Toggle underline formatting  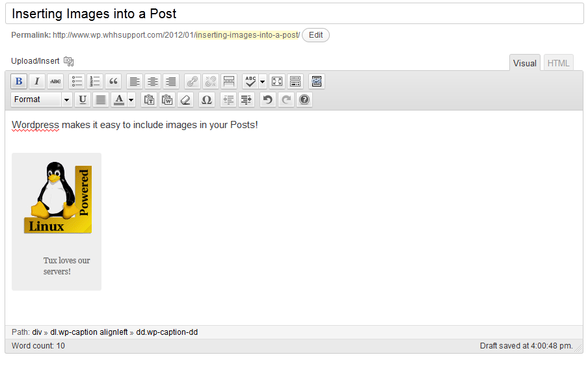click(x=83, y=99)
